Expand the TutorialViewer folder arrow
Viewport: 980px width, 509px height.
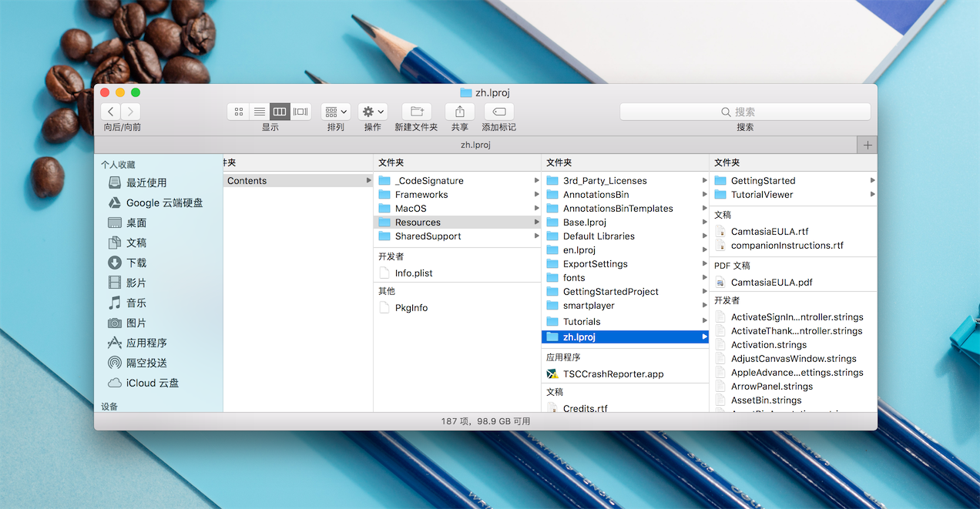pyautogui.click(x=872, y=195)
